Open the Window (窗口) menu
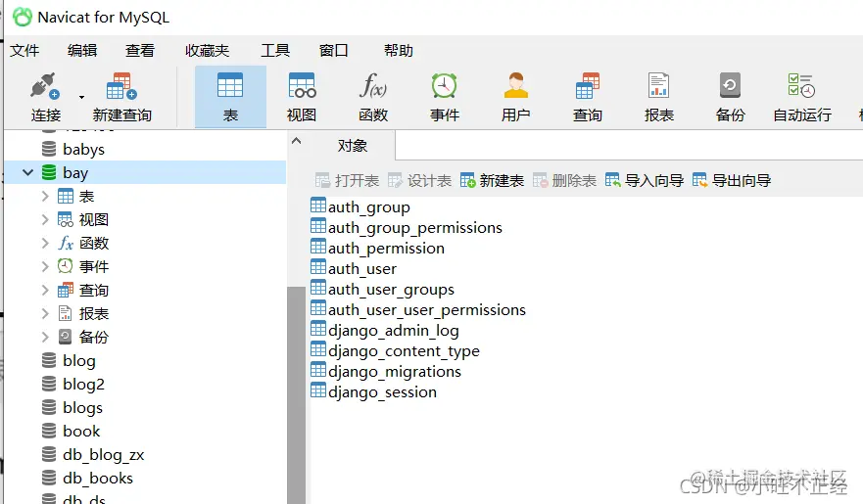 (x=333, y=51)
